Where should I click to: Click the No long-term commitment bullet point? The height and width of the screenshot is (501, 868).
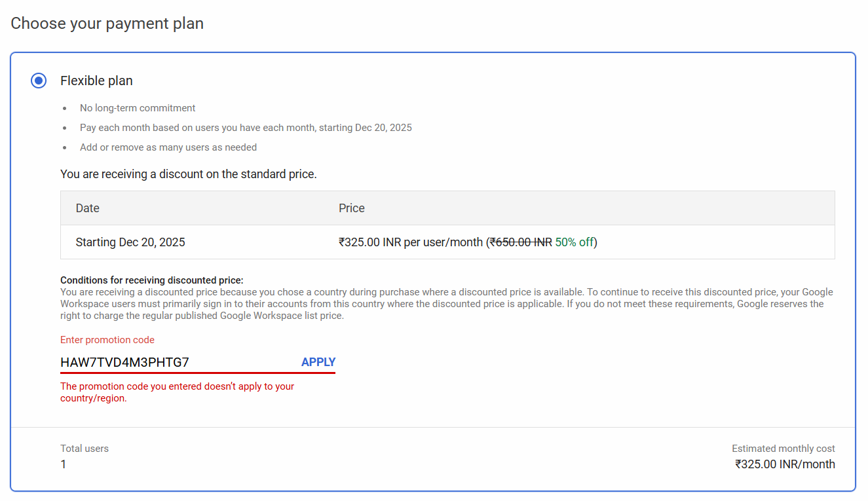[x=138, y=107]
